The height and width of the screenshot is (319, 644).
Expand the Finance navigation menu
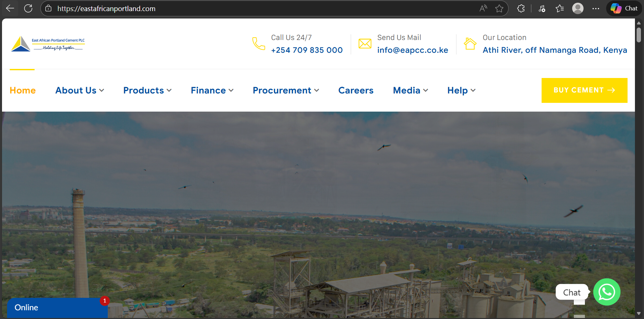click(x=212, y=90)
